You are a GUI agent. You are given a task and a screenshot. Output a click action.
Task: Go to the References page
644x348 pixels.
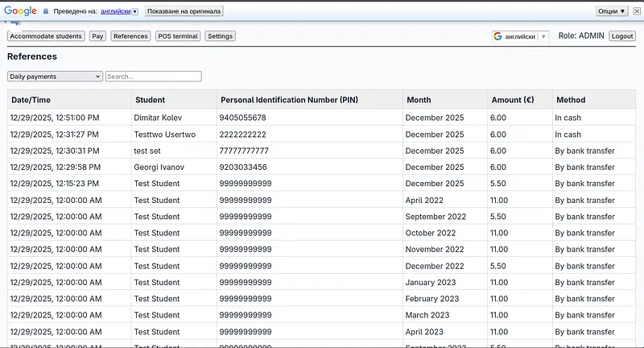[x=130, y=36]
